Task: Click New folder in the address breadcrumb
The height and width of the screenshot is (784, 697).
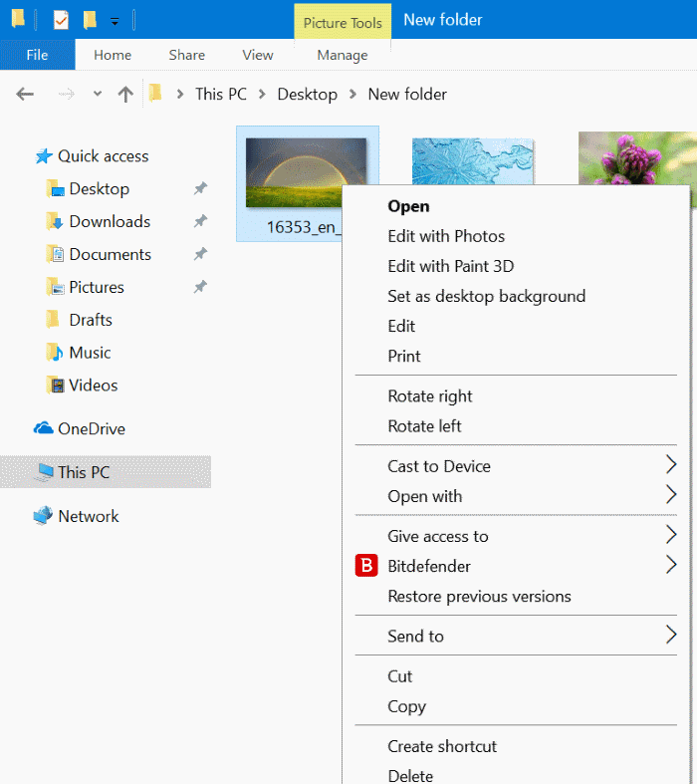Action: click(x=407, y=94)
